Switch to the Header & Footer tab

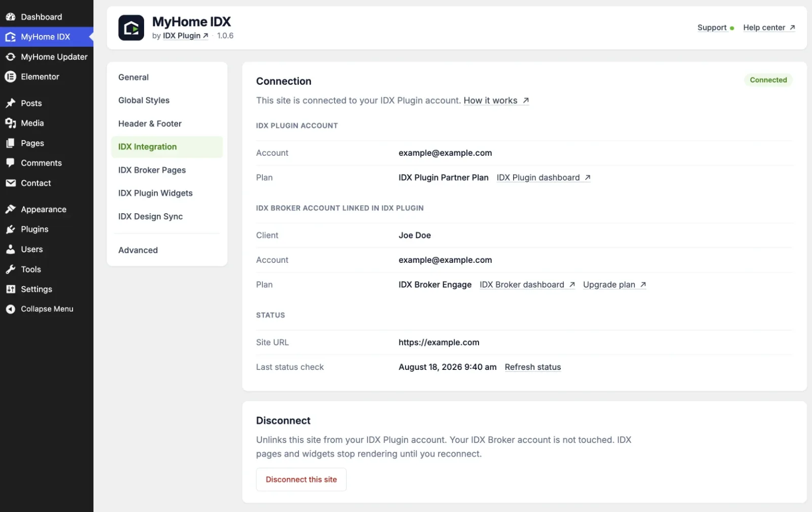click(x=167, y=124)
